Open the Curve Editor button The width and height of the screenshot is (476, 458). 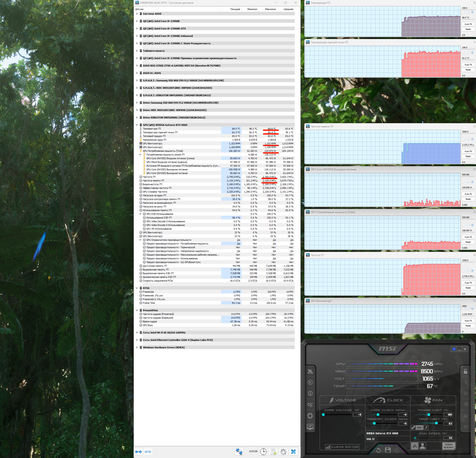pos(342,447)
